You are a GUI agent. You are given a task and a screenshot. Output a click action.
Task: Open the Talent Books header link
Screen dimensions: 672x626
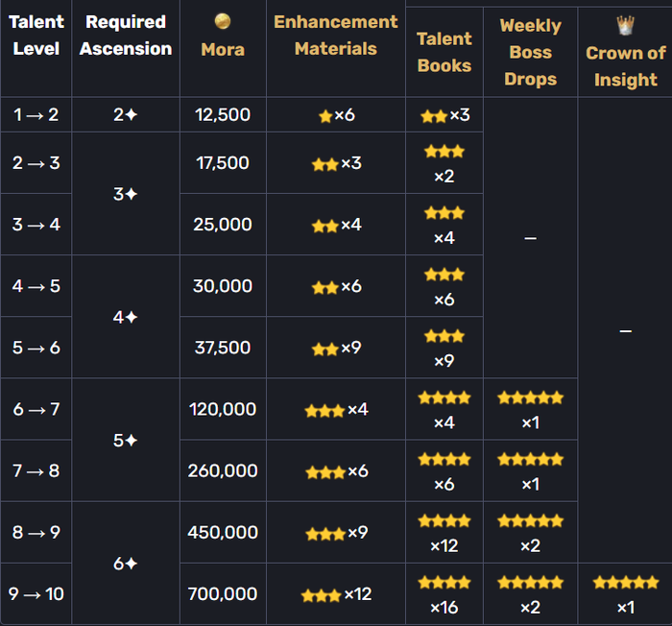tap(444, 52)
